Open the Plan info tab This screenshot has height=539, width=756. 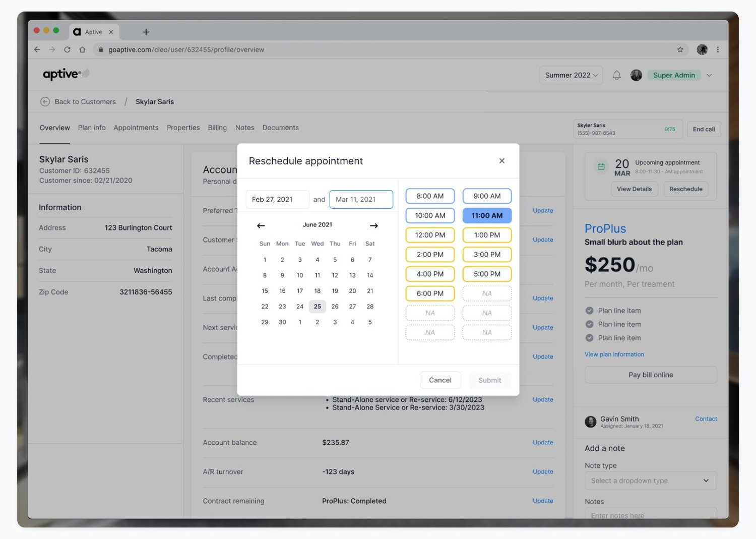point(92,128)
